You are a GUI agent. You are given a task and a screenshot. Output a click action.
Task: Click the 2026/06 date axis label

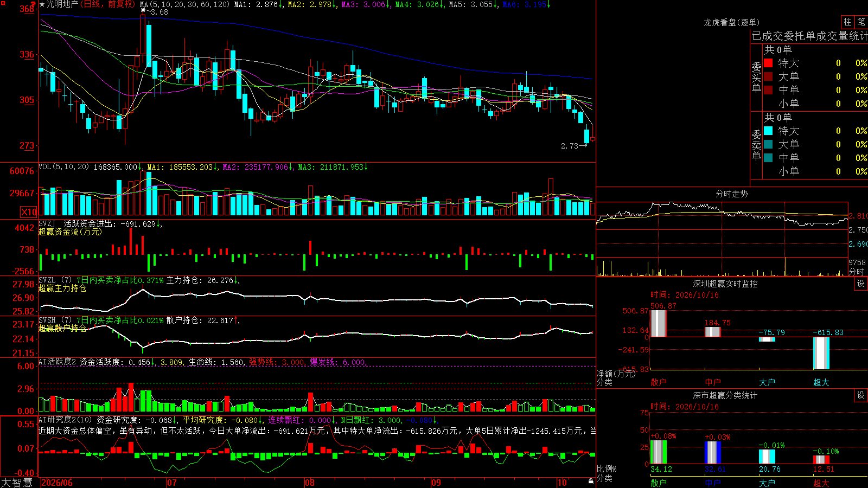(57, 482)
